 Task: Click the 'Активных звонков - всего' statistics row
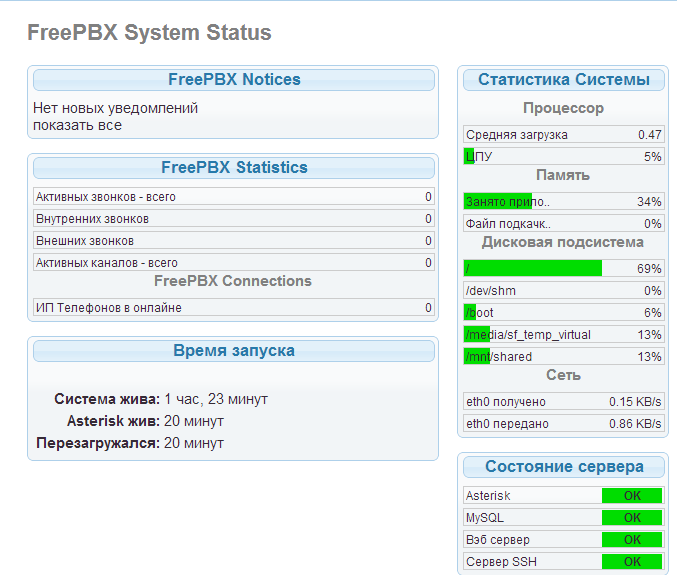[234, 197]
